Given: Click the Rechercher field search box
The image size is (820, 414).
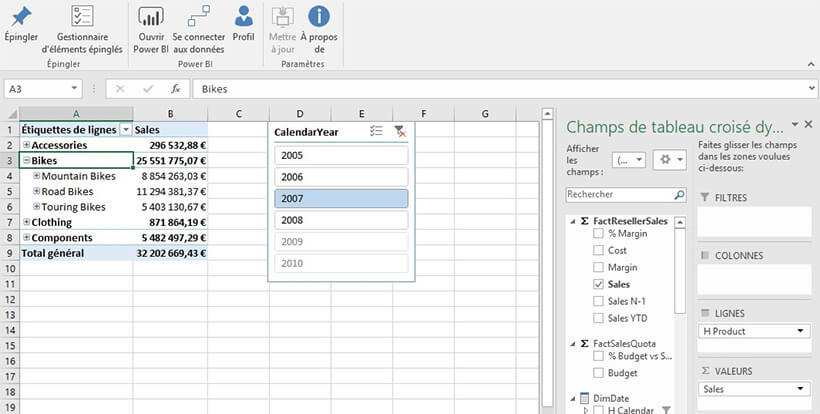Looking at the screenshot, I should coord(620,194).
